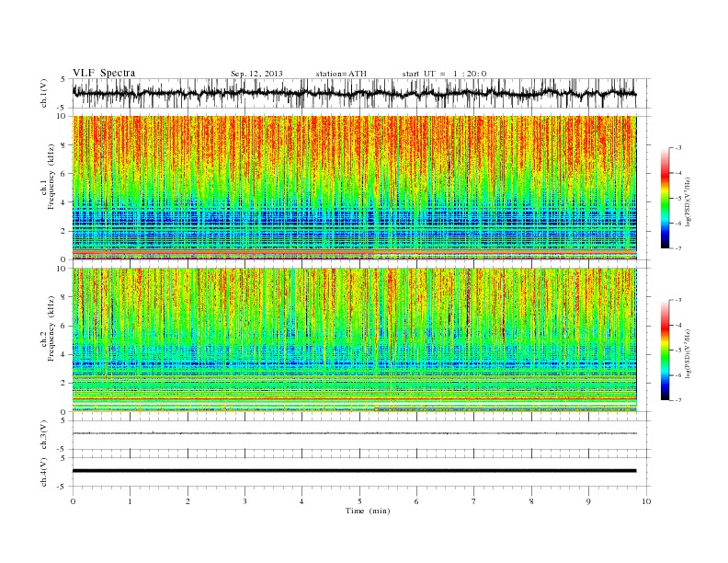Click the "3" tick on the time axis

[x=245, y=501]
